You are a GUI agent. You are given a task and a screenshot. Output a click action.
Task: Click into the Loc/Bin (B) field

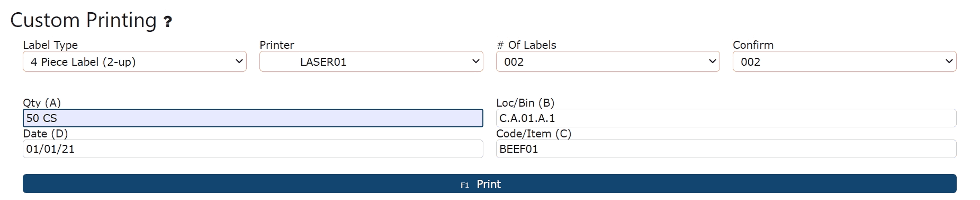click(726, 118)
